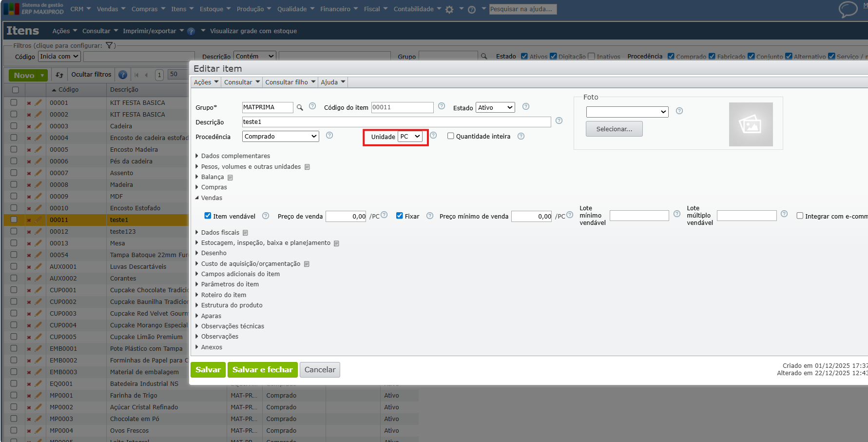Screen dimensions: 868x442
Task: Click the pencil edit icon for item 00005
Action: (x=38, y=149)
